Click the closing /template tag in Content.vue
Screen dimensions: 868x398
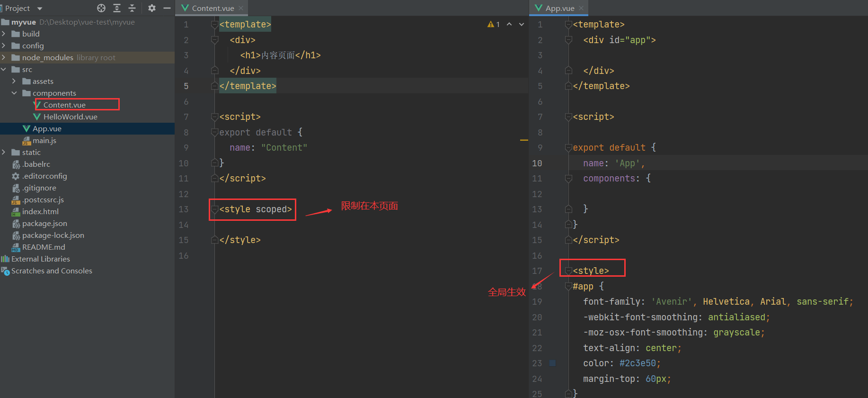click(248, 86)
